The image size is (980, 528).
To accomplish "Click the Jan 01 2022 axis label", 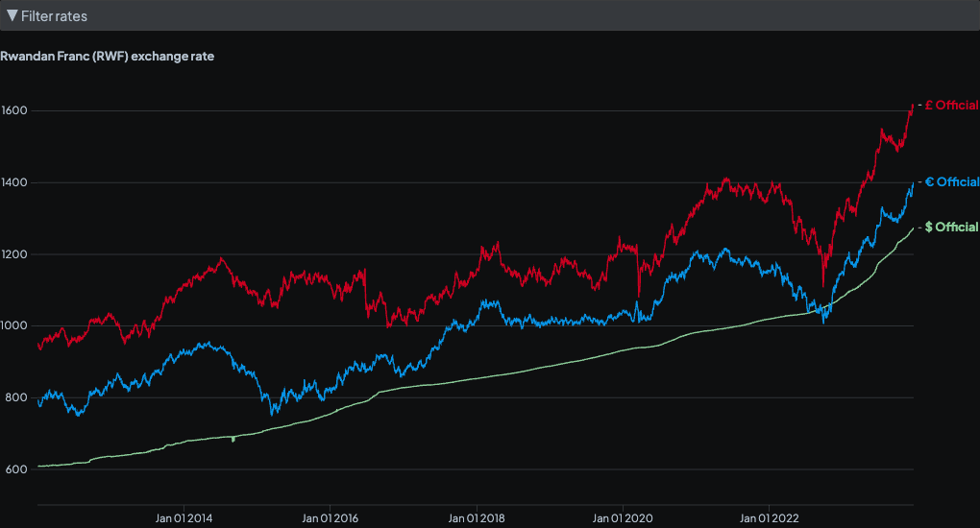I will 769,518.
